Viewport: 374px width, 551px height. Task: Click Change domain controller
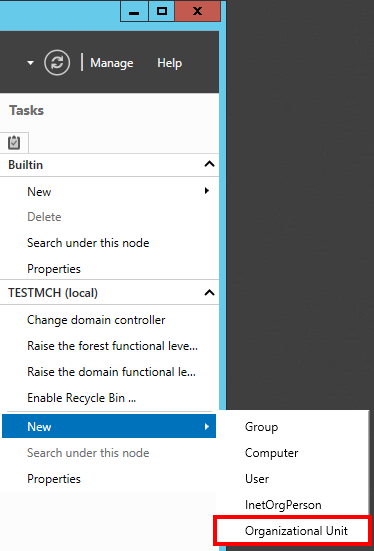[96, 320]
